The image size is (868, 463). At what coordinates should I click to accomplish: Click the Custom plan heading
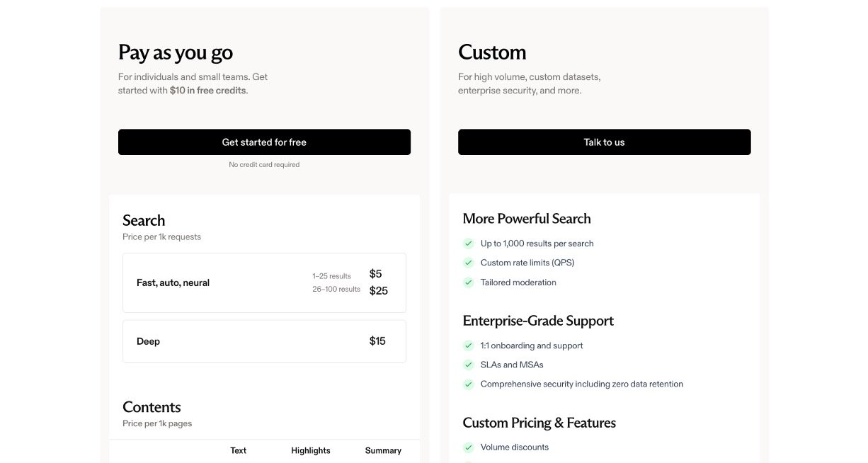coord(492,52)
